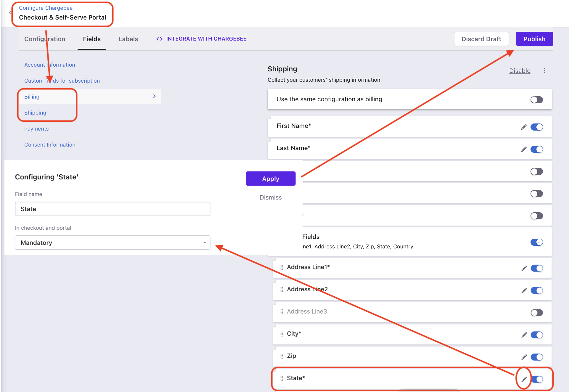Viewport: 569px width, 392px height.
Task: Click the Address Line3 row label
Action: click(x=307, y=311)
